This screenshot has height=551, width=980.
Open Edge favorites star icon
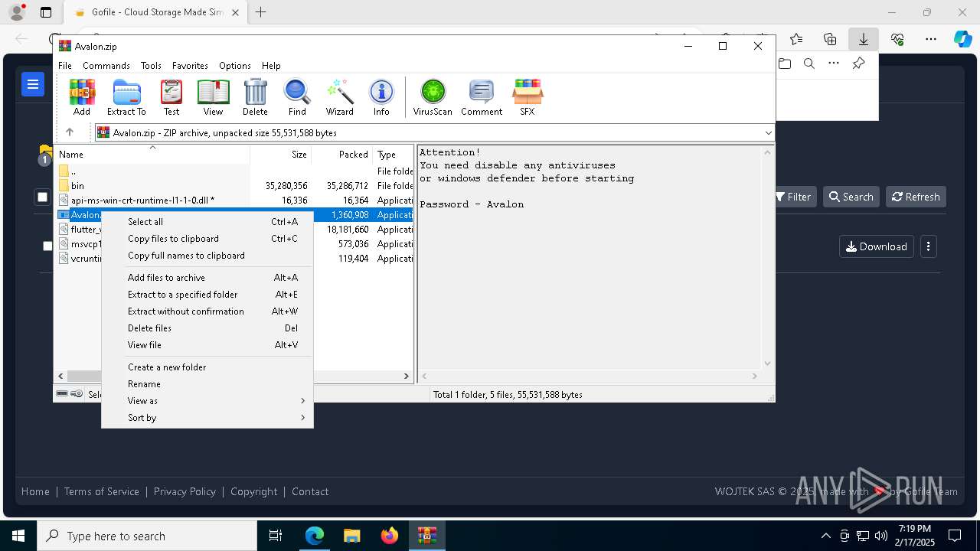click(x=796, y=39)
